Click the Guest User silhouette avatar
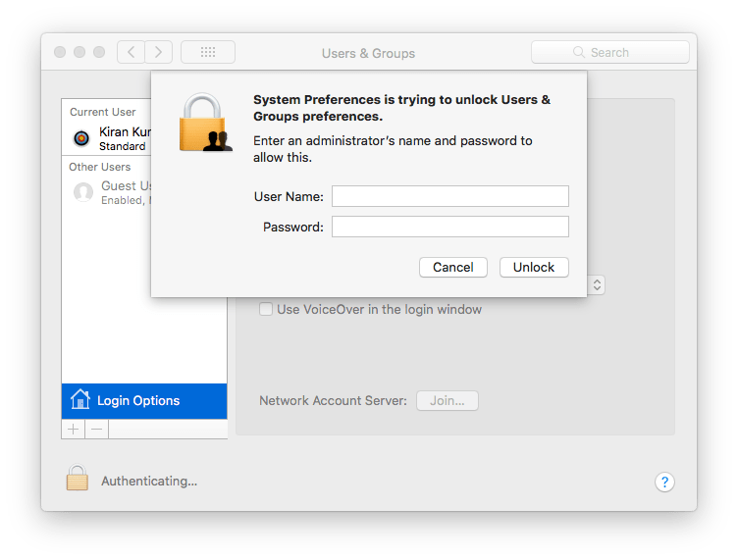 tap(83, 192)
